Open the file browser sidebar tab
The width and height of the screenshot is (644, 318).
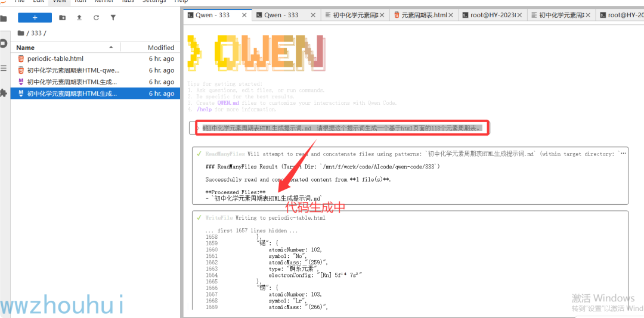4,18
